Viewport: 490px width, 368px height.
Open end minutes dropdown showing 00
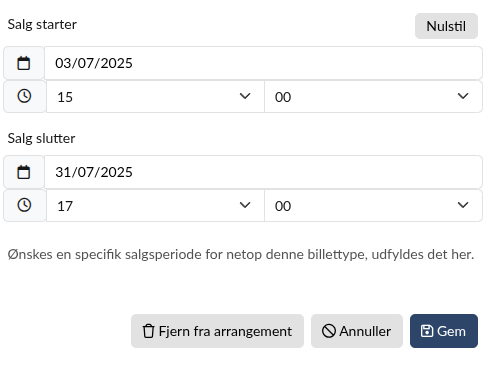373,205
